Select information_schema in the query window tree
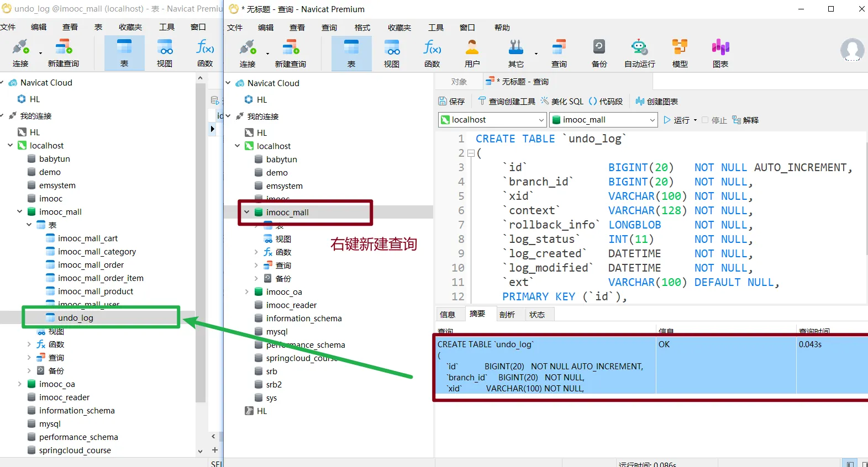Image resolution: width=868 pixels, height=467 pixels. coord(304,319)
